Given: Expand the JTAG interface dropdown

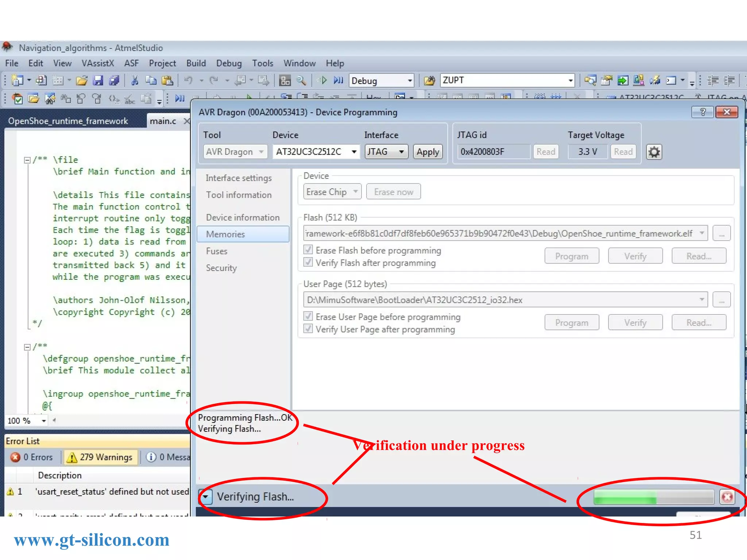Looking at the screenshot, I should 401,152.
